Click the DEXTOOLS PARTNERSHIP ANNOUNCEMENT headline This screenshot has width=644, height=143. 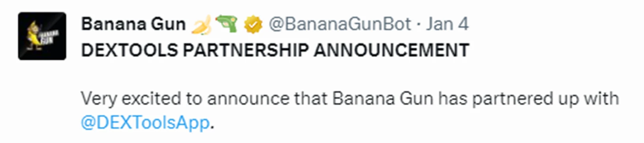(x=275, y=50)
